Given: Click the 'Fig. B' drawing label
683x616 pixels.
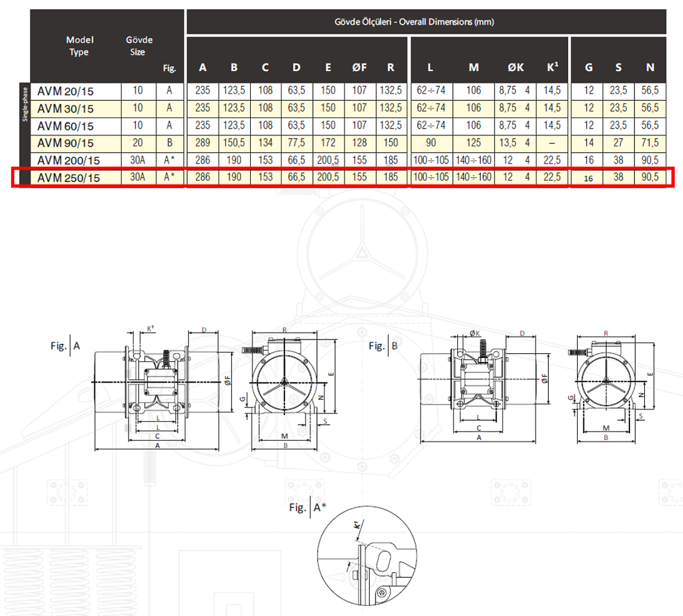Looking at the screenshot, I should click(384, 346).
